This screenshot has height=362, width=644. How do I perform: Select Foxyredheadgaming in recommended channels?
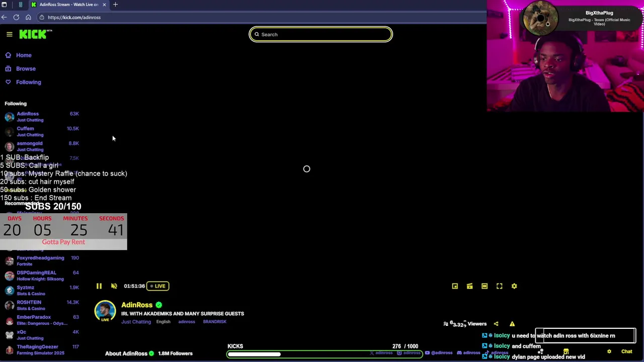click(x=42, y=260)
